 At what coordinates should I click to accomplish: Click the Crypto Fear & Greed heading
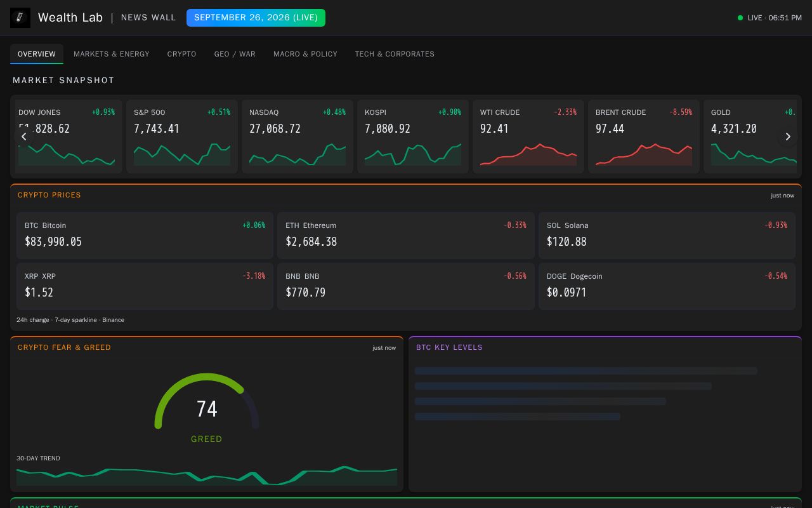64,347
